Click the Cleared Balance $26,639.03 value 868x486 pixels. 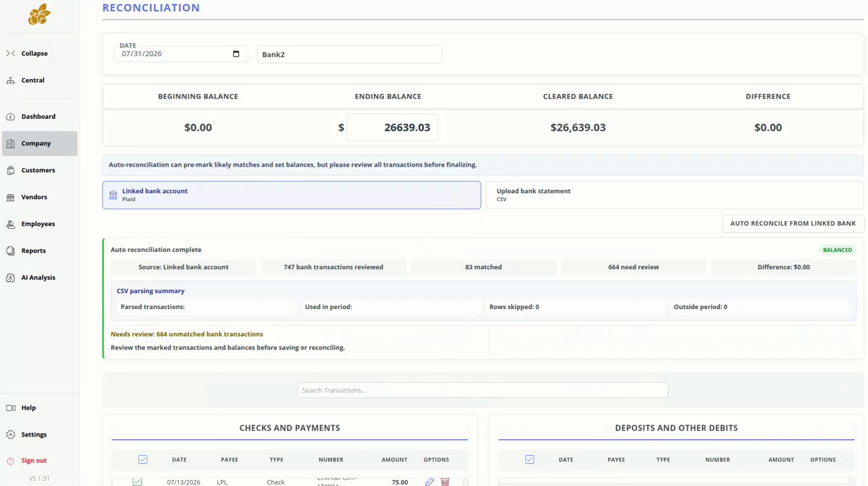[x=578, y=128]
